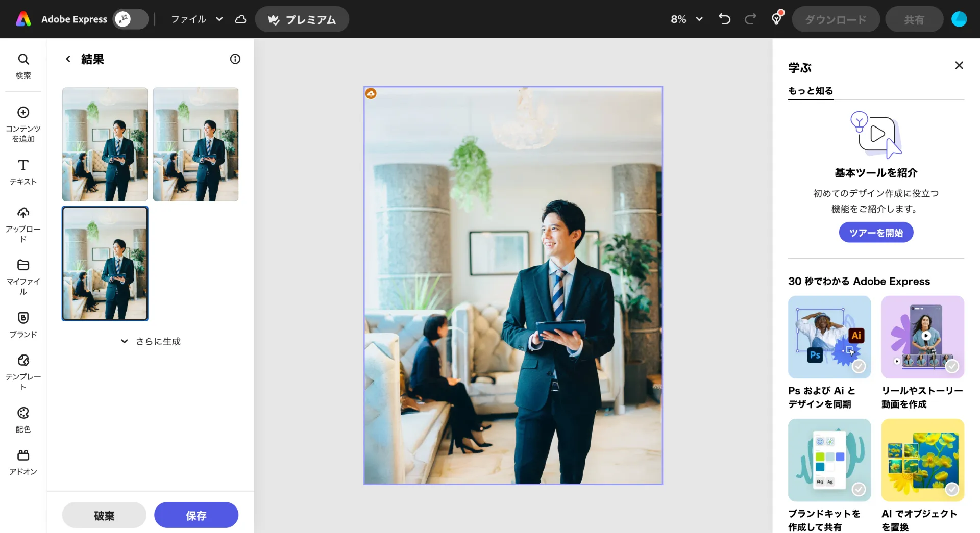Open the 8% zoom level dropdown

(x=687, y=19)
